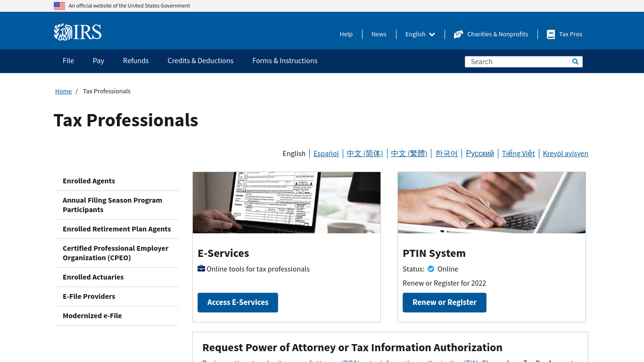
Task: Click the official government website banner text
Action: [129, 6]
